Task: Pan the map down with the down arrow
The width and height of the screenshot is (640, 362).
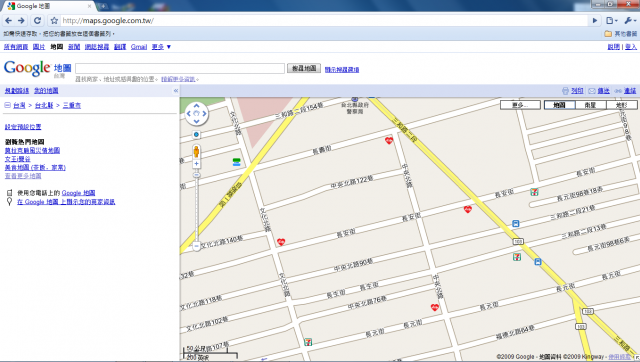Action: pyautogui.click(x=196, y=122)
